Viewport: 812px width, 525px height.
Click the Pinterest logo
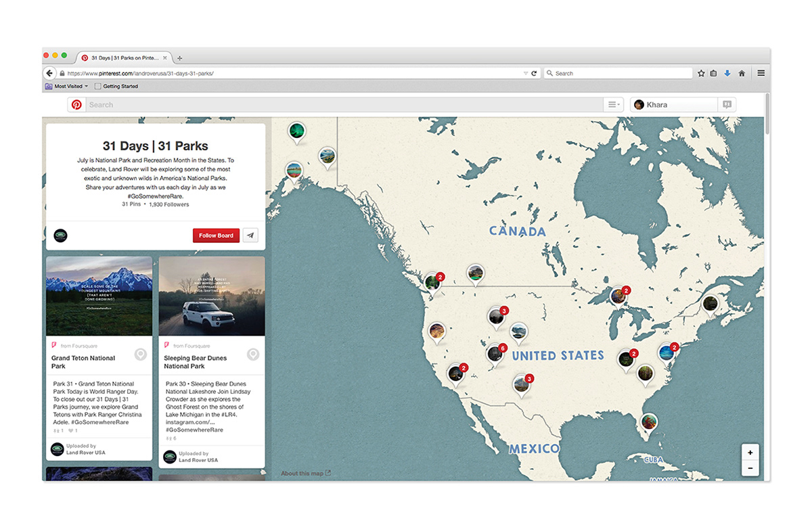pos(76,105)
